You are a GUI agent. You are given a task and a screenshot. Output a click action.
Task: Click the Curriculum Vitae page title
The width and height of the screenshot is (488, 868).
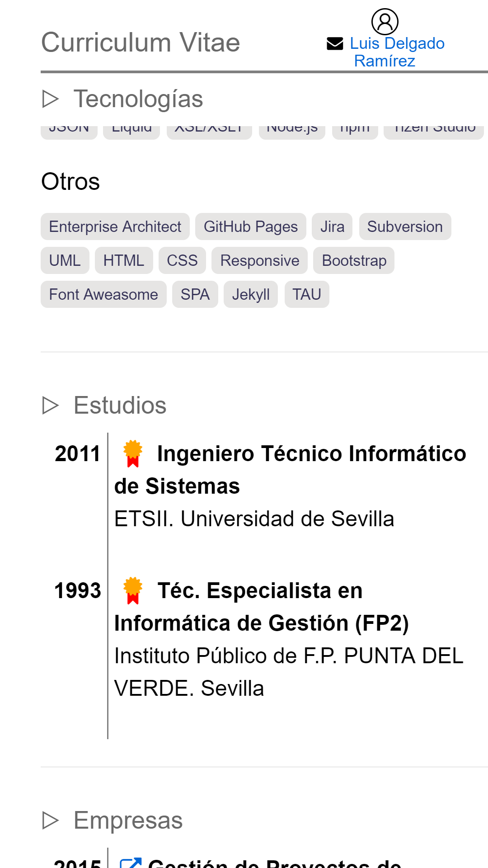(x=141, y=42)
